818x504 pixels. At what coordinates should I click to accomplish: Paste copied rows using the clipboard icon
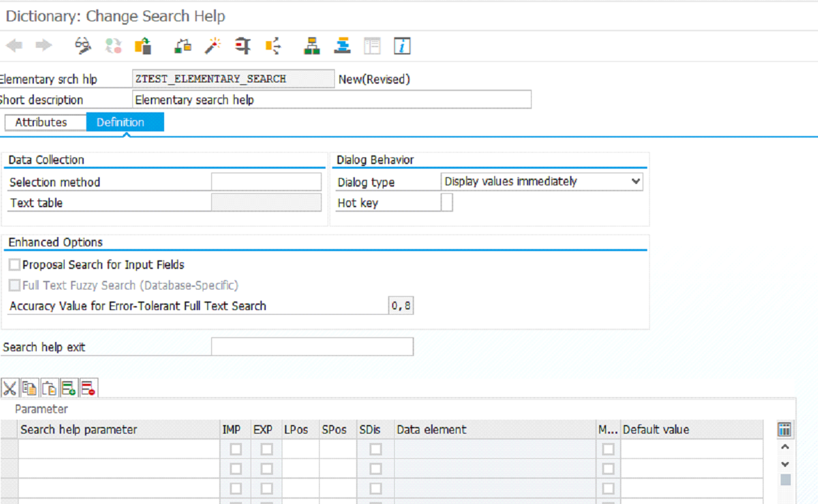tap(48, 387)
